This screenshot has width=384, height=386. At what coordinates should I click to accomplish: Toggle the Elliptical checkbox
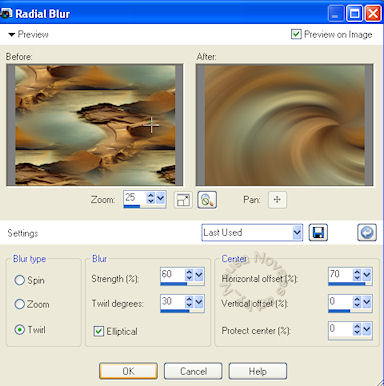tap(98, 331)
